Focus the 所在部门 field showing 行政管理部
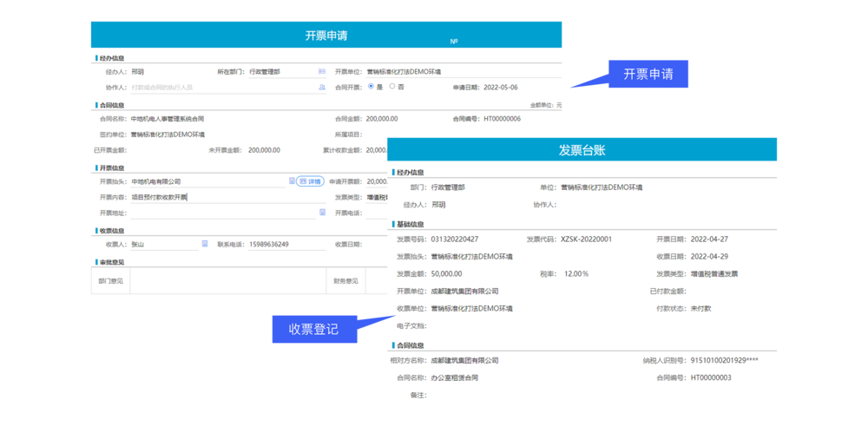The width and height of the screenshot is (868, 433). pyautogui.click(x=282, y=72)
